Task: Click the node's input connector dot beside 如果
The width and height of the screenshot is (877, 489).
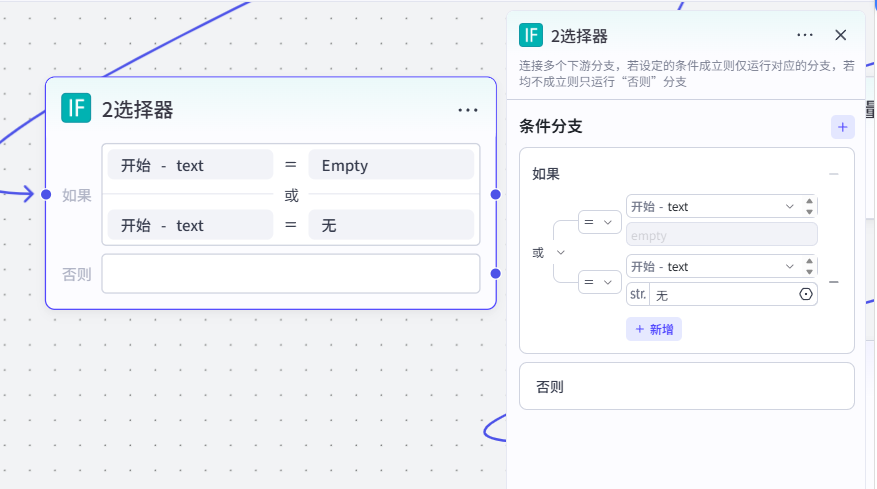Action: click(46, 194)
